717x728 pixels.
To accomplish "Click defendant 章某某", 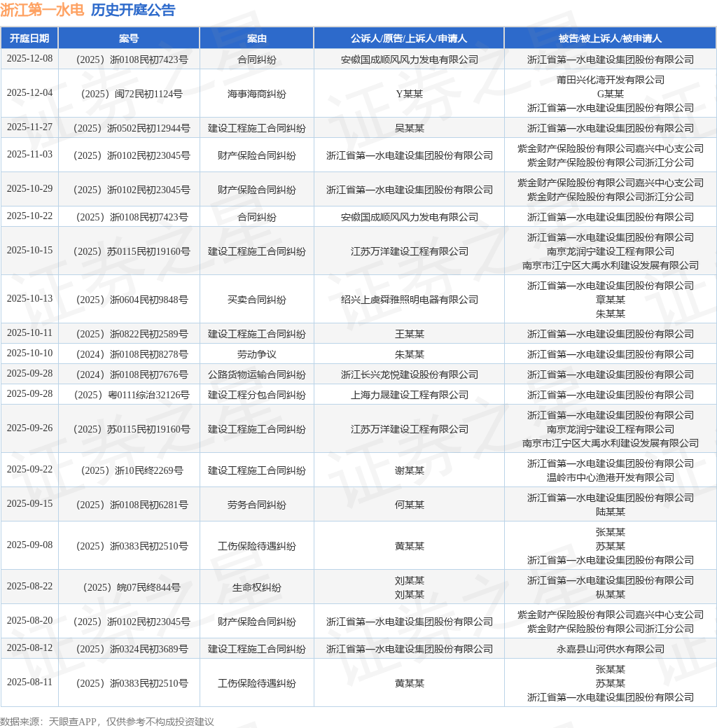I will [x=610, y=300].
